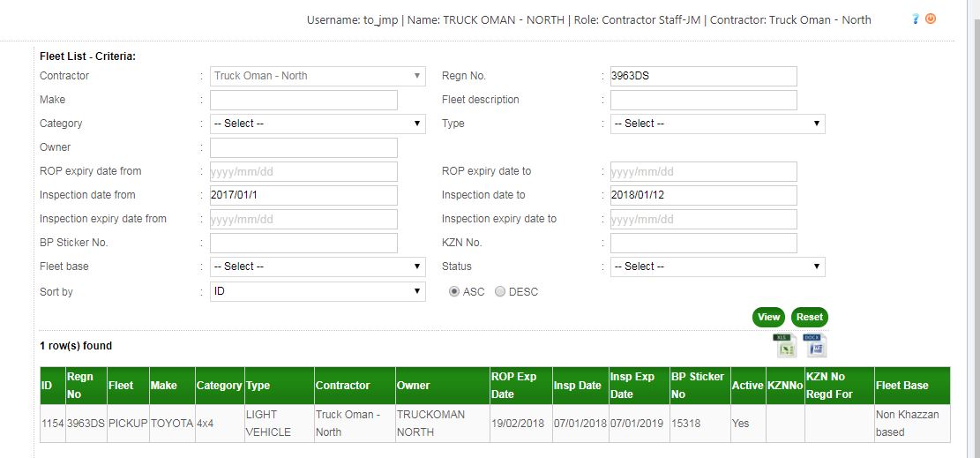Click the Inspection date from field
The height and width of the screenshot is (458, 980).
(x=303, y=195)
